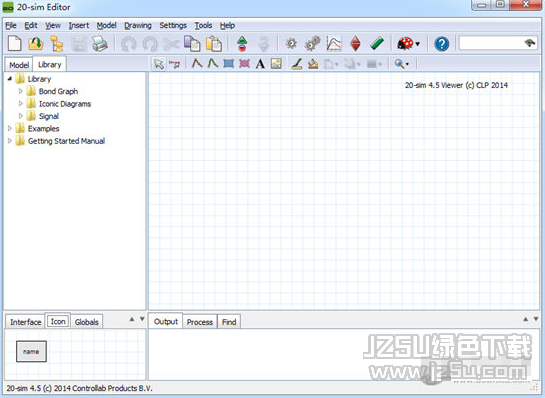Open the Edit menu

pyautogui.click(x=31, y=25)
